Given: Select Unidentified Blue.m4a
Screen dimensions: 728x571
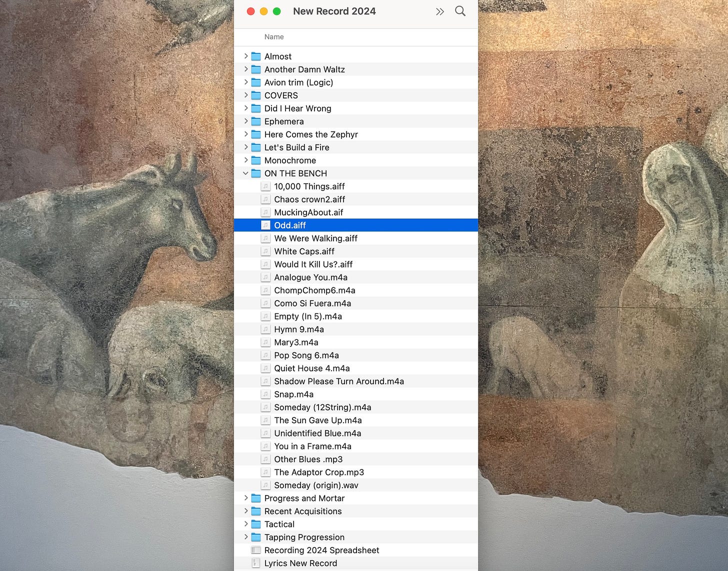Looking at the screenshot, I should (x=356, y=433).
